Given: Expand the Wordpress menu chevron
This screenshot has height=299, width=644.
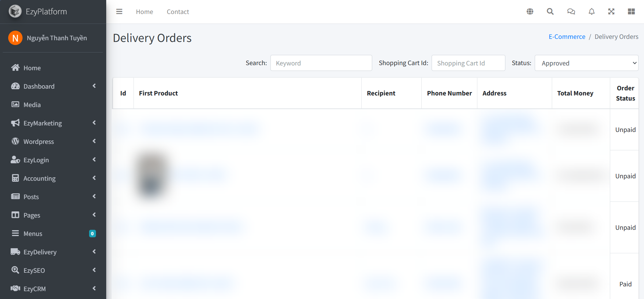Looking at the screenshot, I should 94,141.
